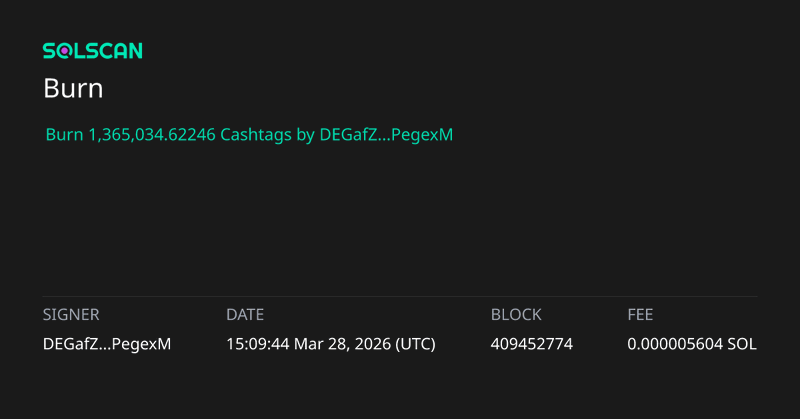Click the magenta circle in Solscan logo

(66, 51)
